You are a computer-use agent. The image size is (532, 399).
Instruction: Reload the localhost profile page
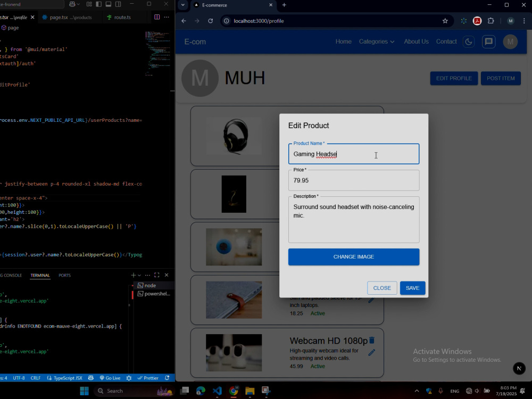(210, 21)
